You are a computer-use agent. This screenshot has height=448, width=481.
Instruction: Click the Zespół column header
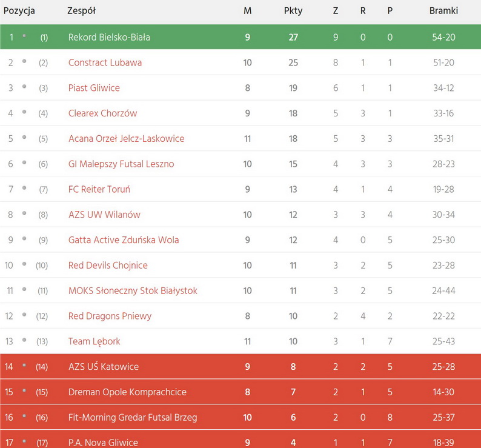81,11
